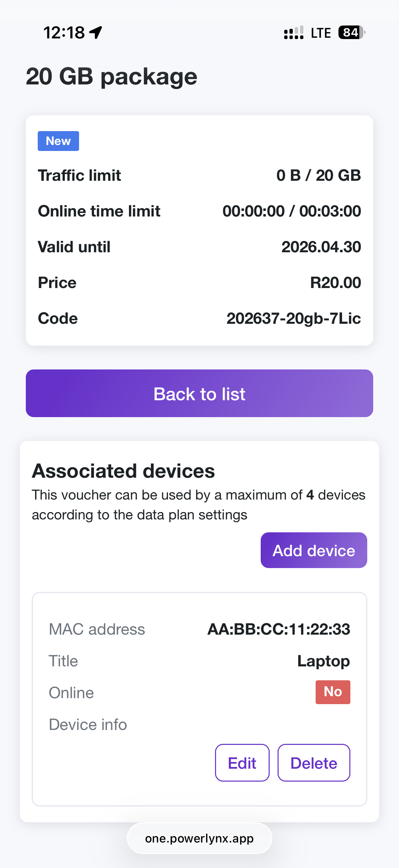Tap the price value R20.00
Viewport: 399px width, 868px height.
(335, 282)
